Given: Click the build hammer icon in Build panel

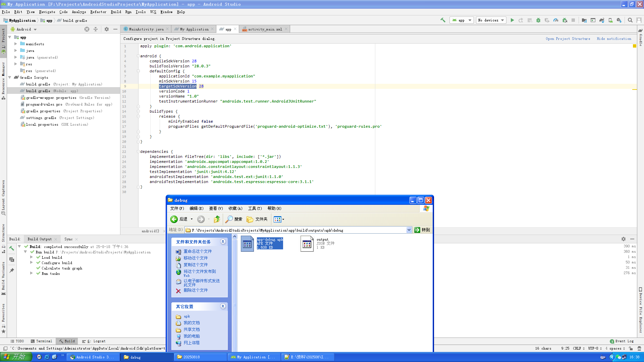Looking at the screenshot, I should pos(12,248).
